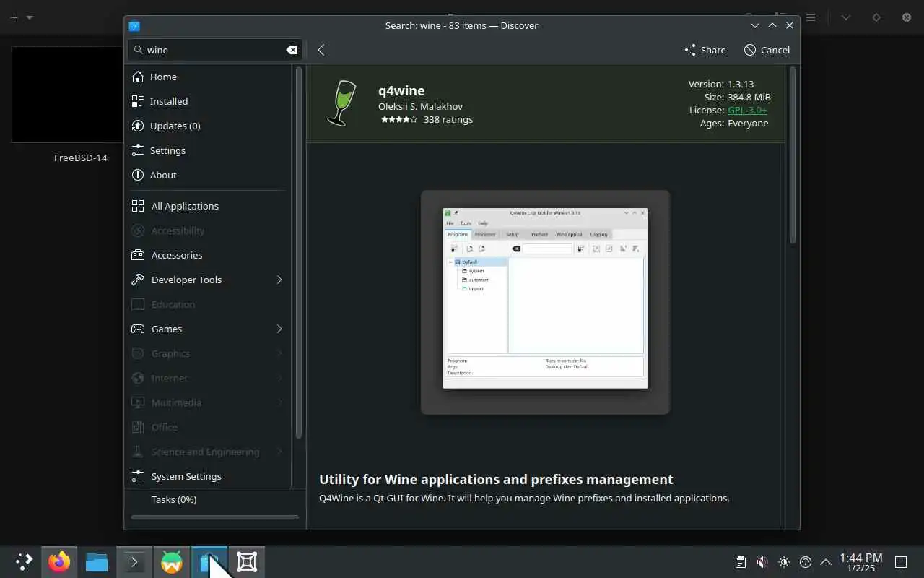Image resolution: width=924 pixels, height=578 pixels.
Task: Switch to Discover in the taskbar
Action: [x=209, y=562]
